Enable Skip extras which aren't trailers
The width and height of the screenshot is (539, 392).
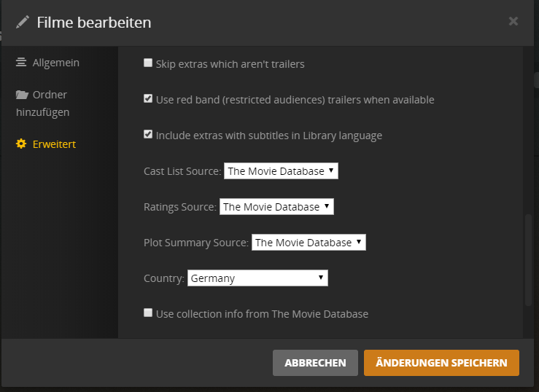click(148, 63)
